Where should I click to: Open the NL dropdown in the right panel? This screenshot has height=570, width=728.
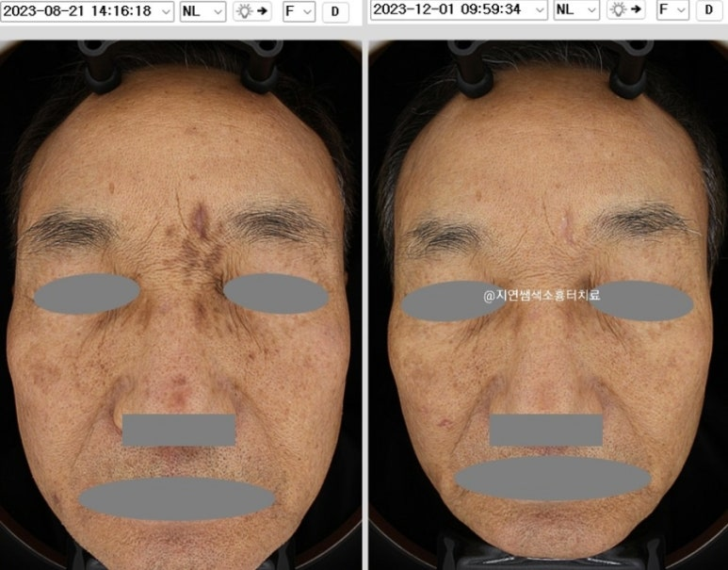575,9
